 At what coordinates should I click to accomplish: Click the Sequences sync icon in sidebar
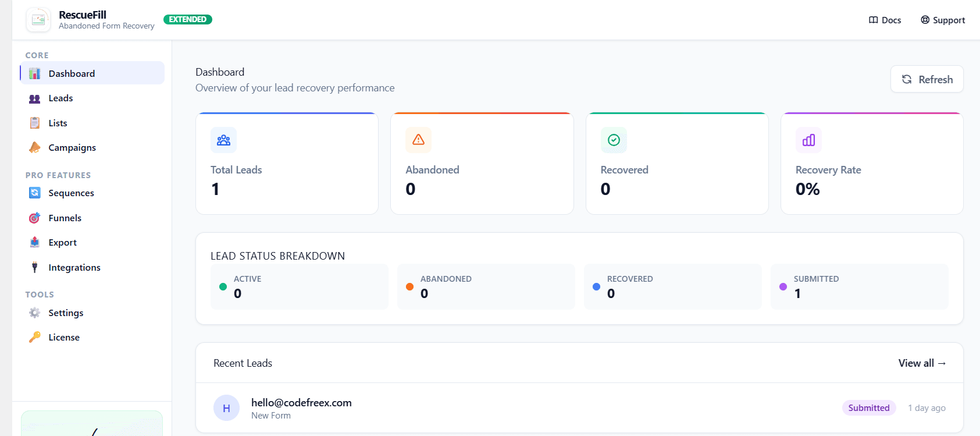(x=35, y=193)
